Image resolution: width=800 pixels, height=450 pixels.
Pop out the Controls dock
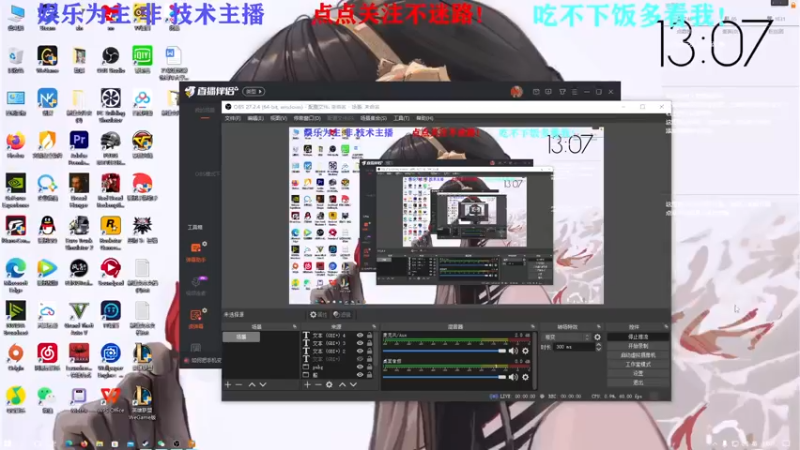(666, 327)
